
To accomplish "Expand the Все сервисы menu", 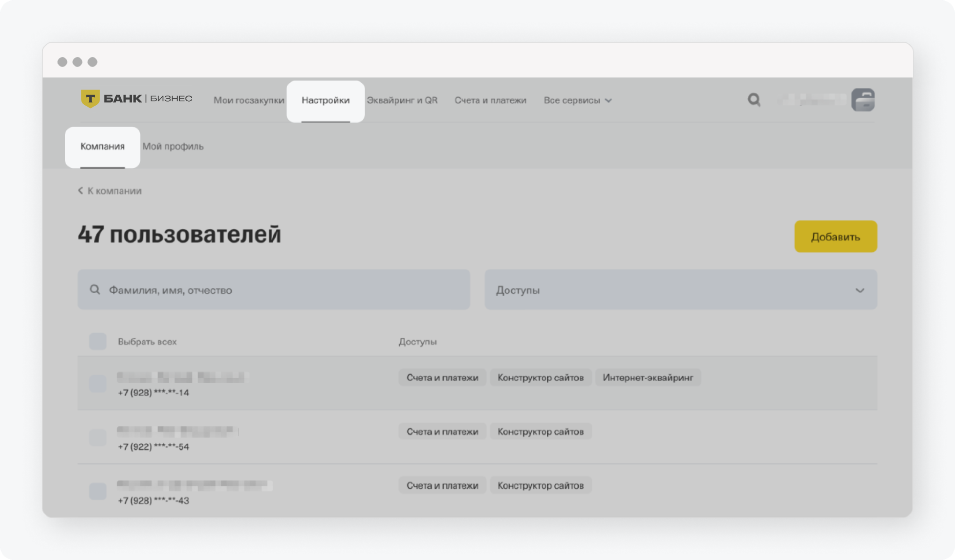I will click(x=577, y=100).
